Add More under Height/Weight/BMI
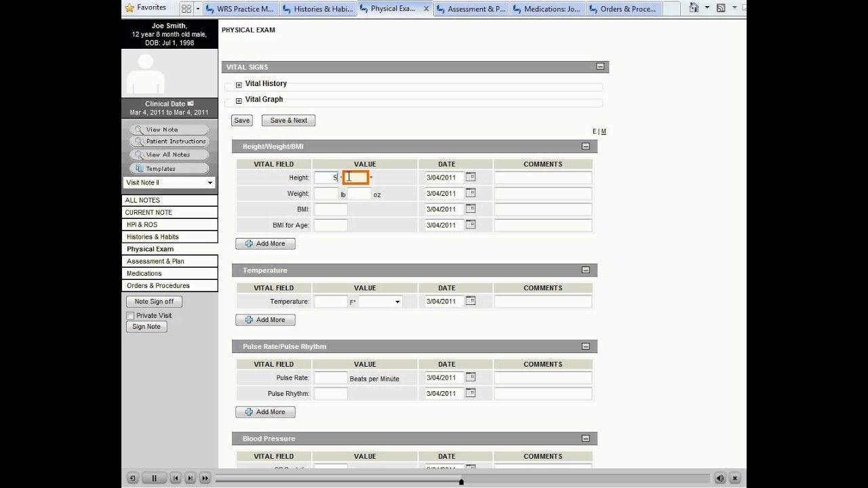The width and height of the screenshot is (868, 488). (265, 243)
